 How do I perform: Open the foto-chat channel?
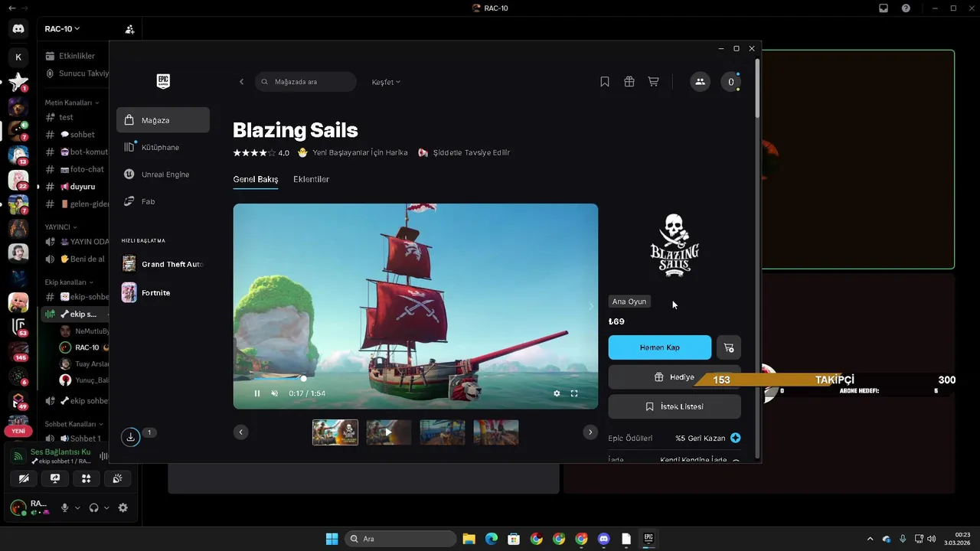click(x=75, y=169)
